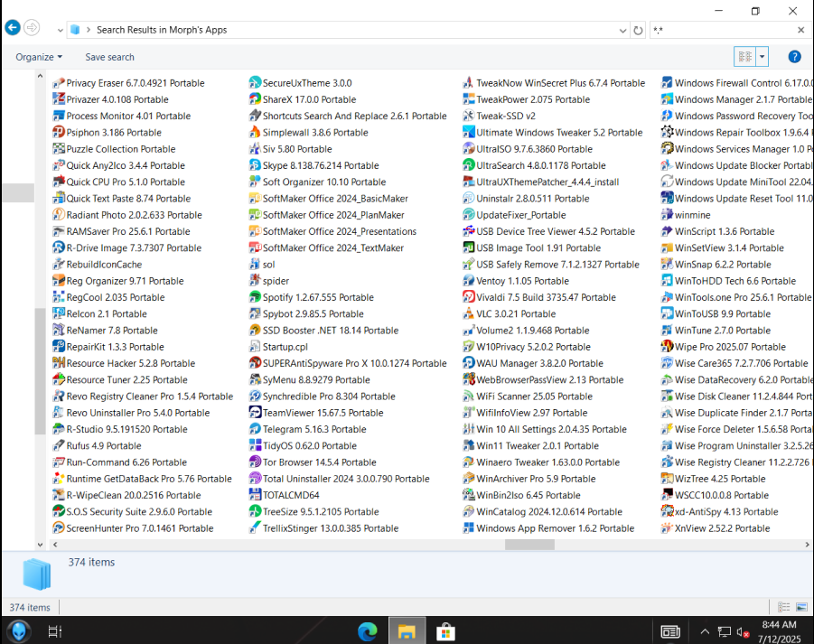Open the Organize dropdown menu
The width and height of the screenshot is (814, 644).
(x=39, y=57)
